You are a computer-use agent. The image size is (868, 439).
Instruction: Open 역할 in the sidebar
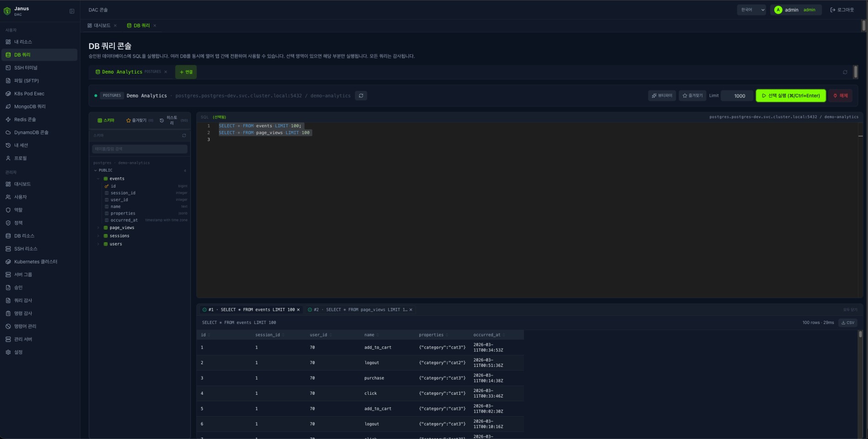click(x=39, y=210)
